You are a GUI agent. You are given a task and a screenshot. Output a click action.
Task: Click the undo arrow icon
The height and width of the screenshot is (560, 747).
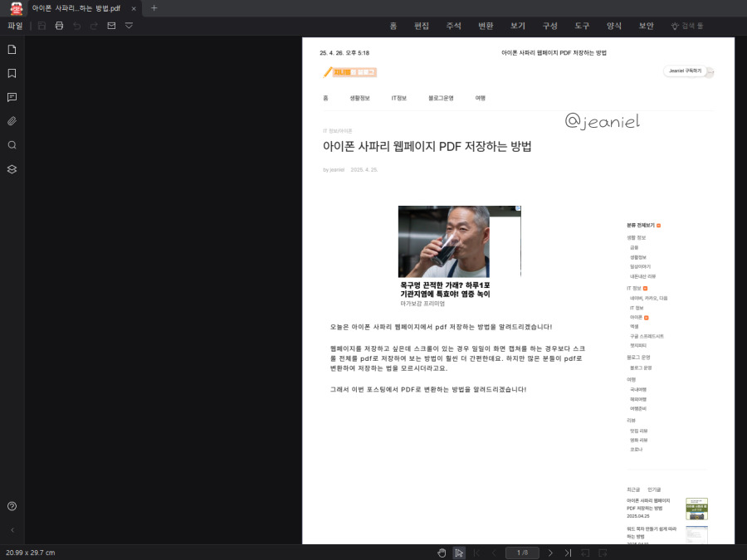[76, 26]
